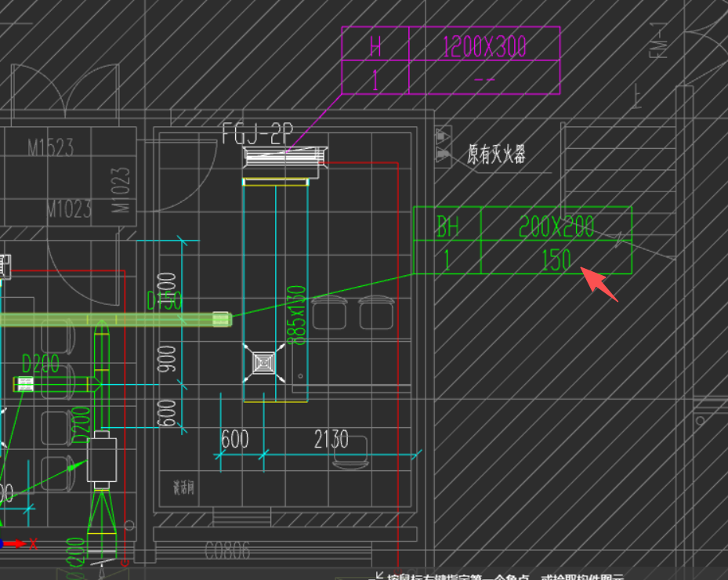Select the green "150" value cell
Image resolution: width=728 pixels, height=580 pixels.
coord(556,257)
